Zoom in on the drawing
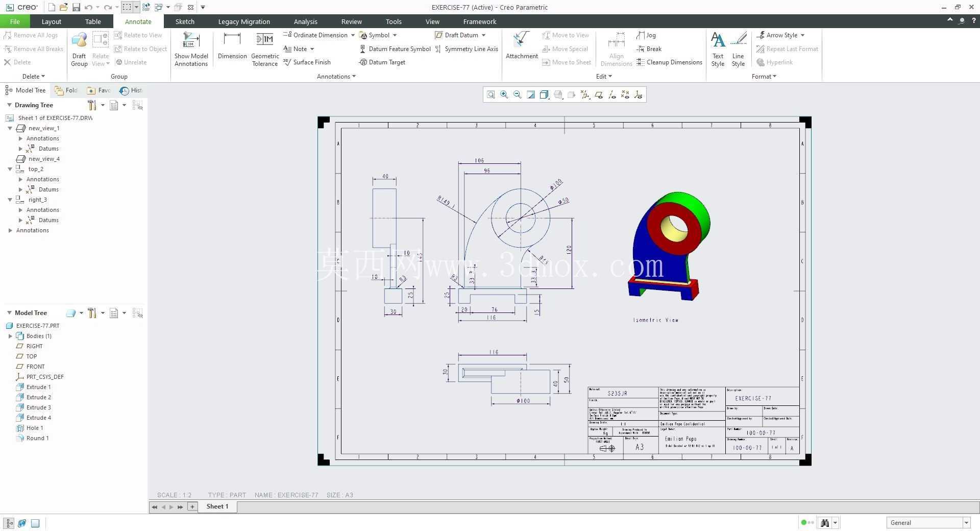 (504, 94)
